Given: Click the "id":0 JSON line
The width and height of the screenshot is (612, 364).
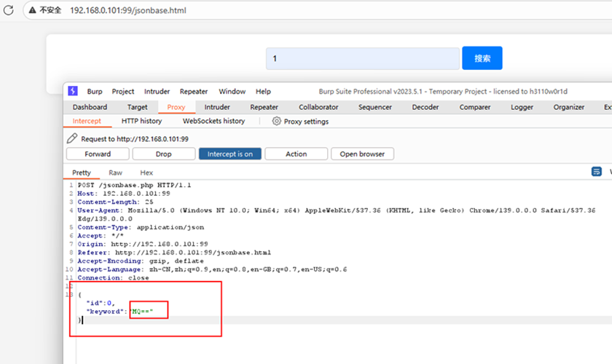Looking at the screenshot, I should pyautogui.click(x=101, y=303).
